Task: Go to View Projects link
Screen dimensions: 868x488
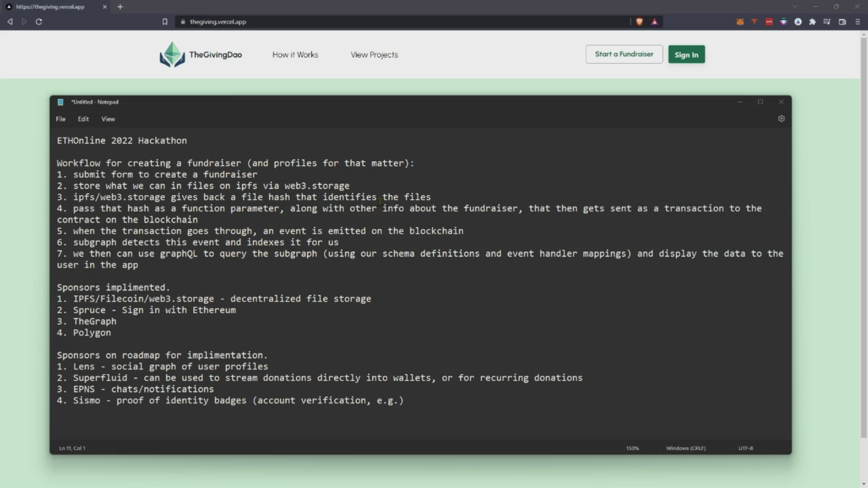Action: [374, 55]
